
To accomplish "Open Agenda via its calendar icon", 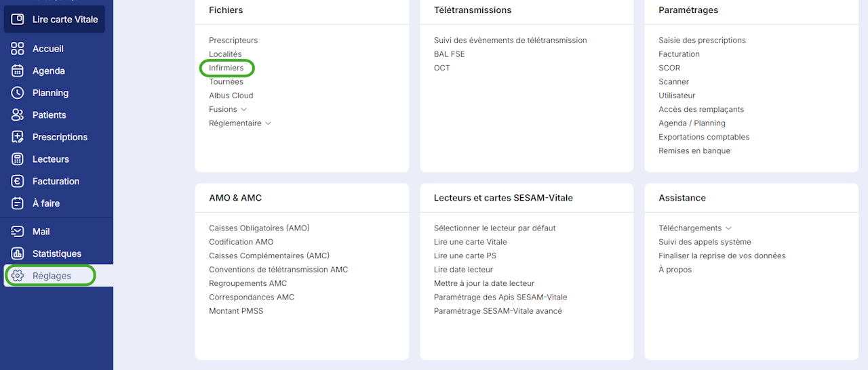I will tap(18, 71).
